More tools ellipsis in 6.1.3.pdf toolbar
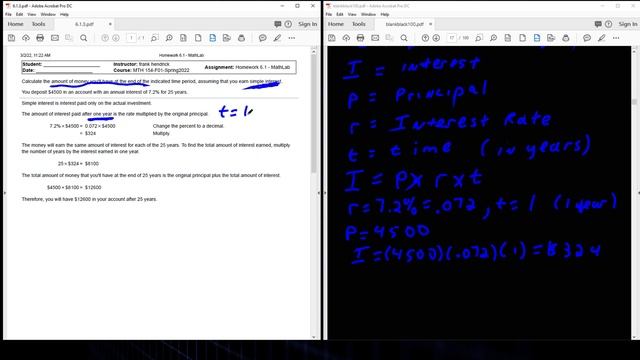640x360 pixels. pos(292,38)
